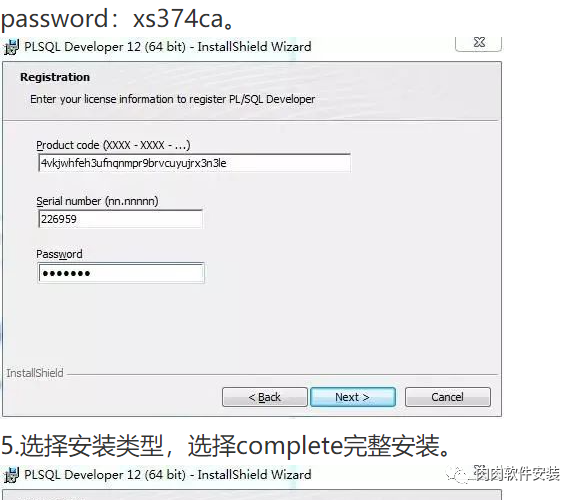578x500 pixels.
Task: Click the installer icon in the lower wizard title bar
Action: pos(11,475)
